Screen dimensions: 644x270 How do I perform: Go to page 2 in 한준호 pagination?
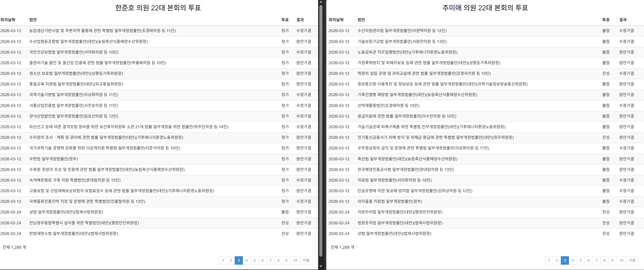point(231,260)
